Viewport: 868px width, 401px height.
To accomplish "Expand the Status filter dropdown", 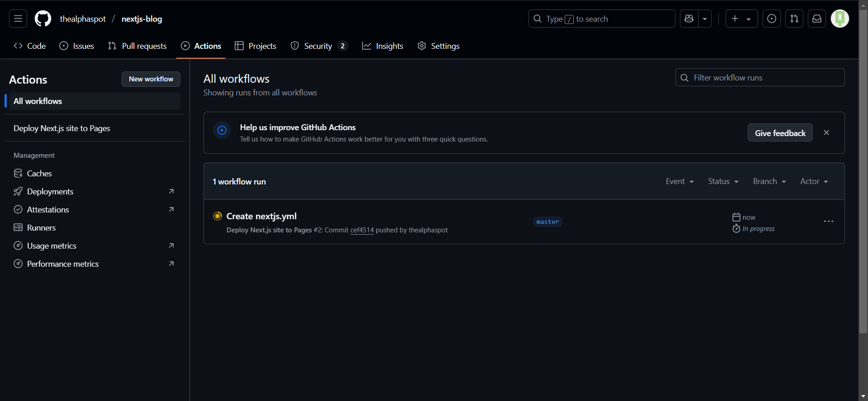I will pos(723,181).
